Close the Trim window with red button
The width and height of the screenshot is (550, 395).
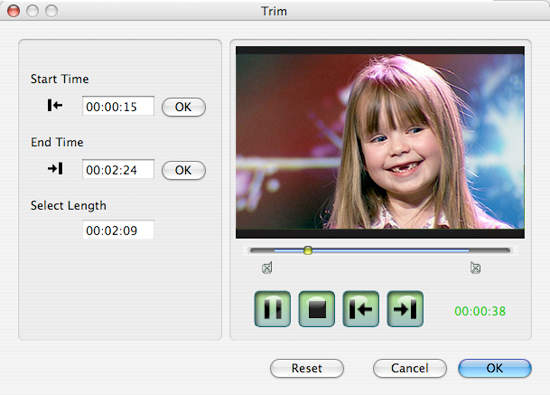point(14,11)
